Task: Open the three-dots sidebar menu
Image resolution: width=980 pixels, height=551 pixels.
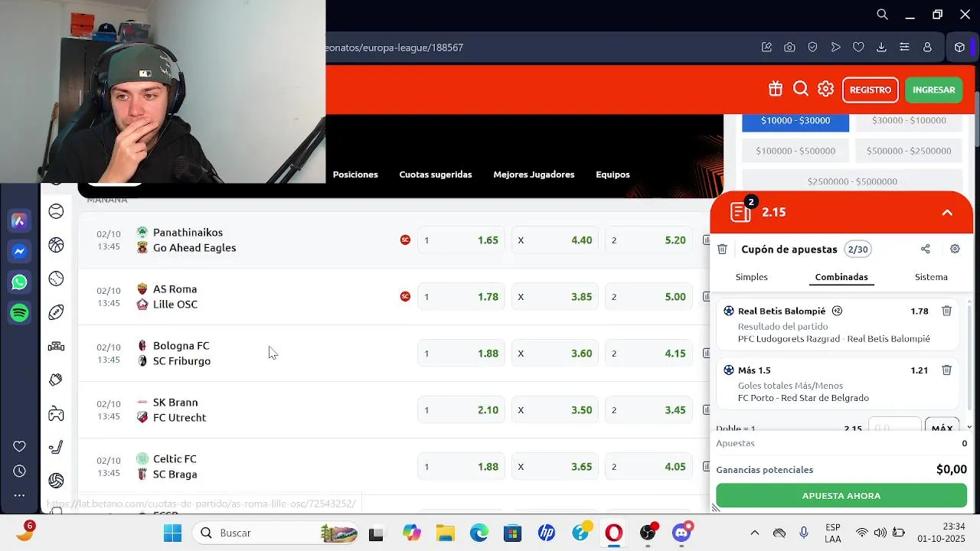Action: coord(20,496)
